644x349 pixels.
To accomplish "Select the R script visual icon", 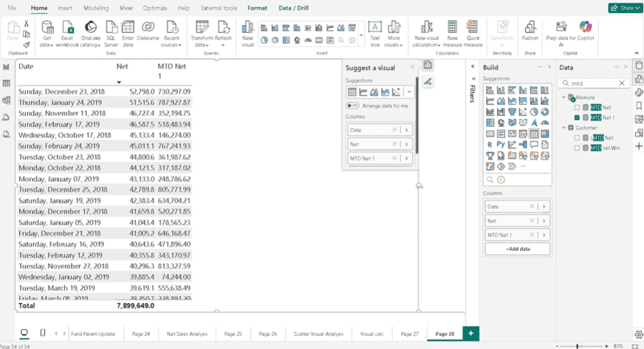I will coord(489,144).
